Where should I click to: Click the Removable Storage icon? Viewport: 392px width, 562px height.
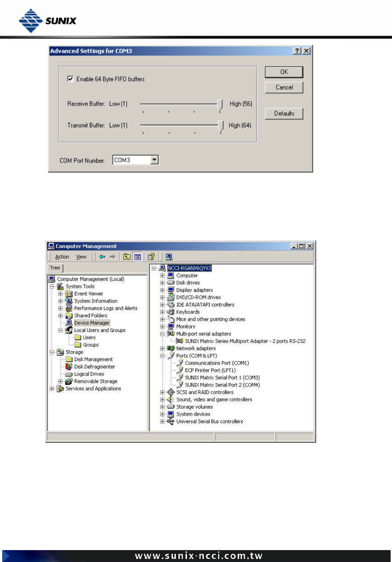69,381
